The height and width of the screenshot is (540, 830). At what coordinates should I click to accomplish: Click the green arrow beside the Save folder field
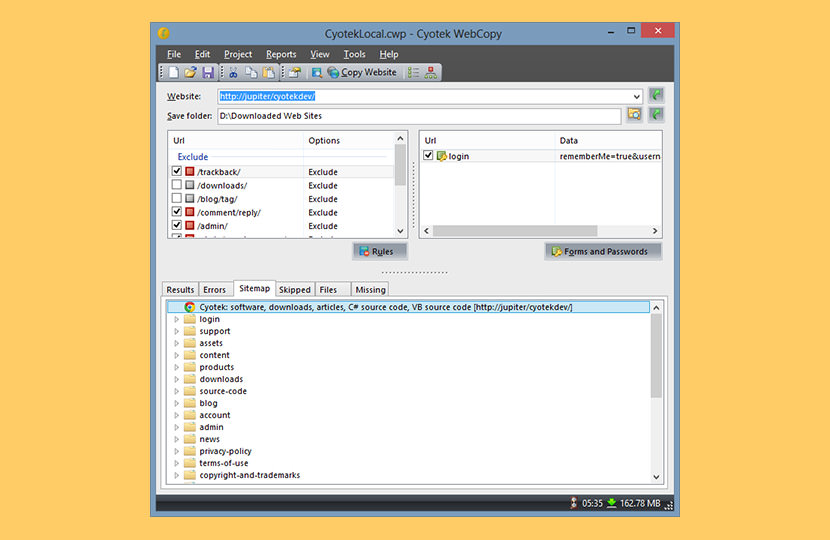[x=656, y=114]
